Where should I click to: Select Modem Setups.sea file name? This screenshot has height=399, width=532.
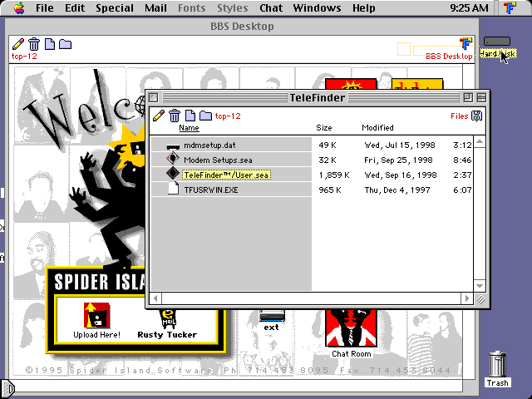[x=218, y=160]
